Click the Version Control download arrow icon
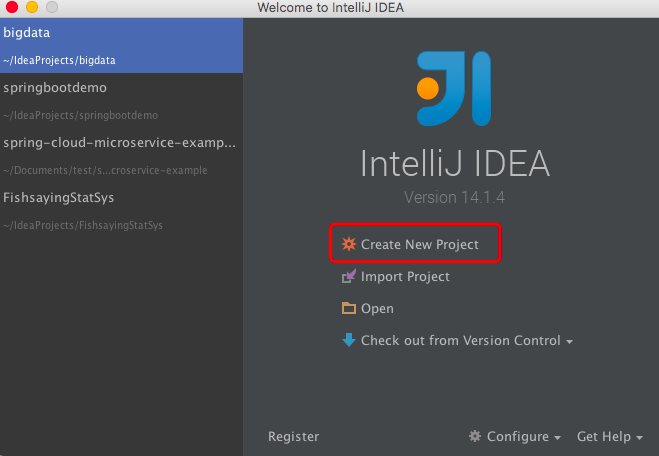This screenshot has height=456, width=659. 348,340
